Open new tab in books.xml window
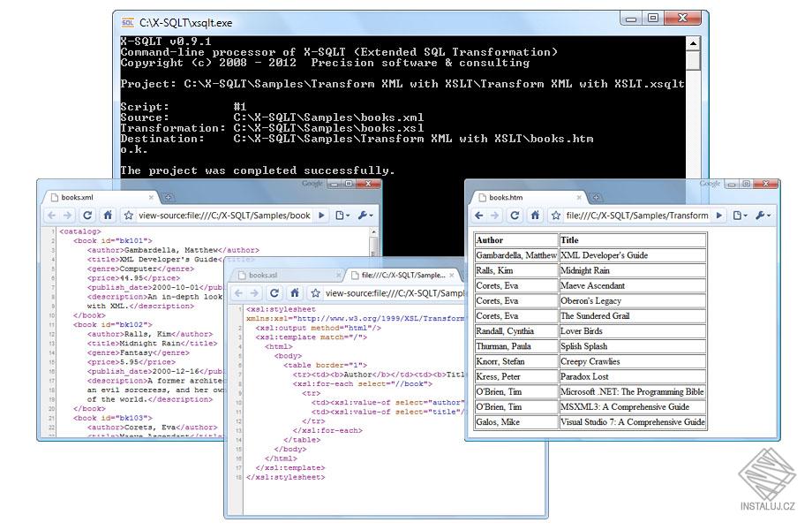Screen dimensions: 812x530 168,197
